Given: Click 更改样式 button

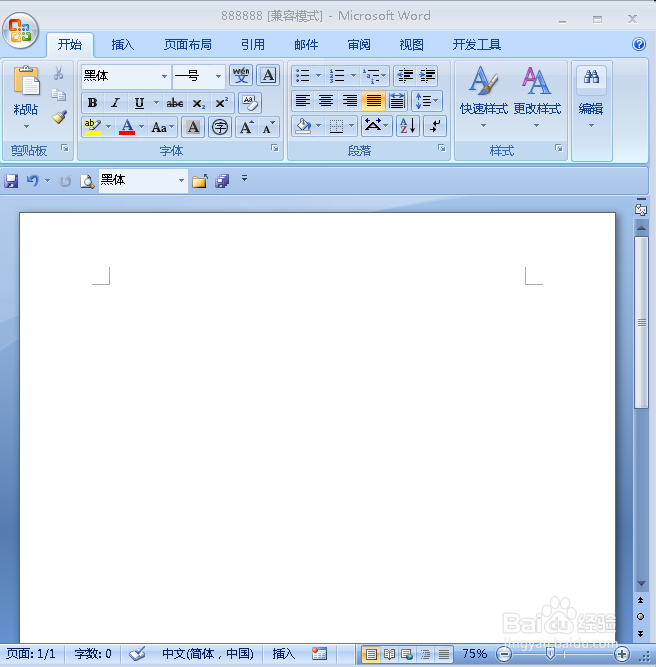Looking at the screenshot, I should tap(537, 98).
